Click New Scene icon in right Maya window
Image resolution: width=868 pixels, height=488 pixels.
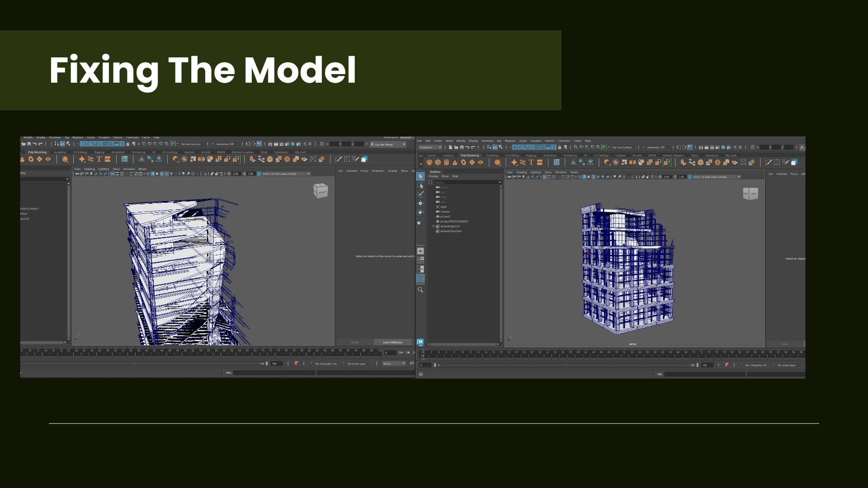pos(451,147)
